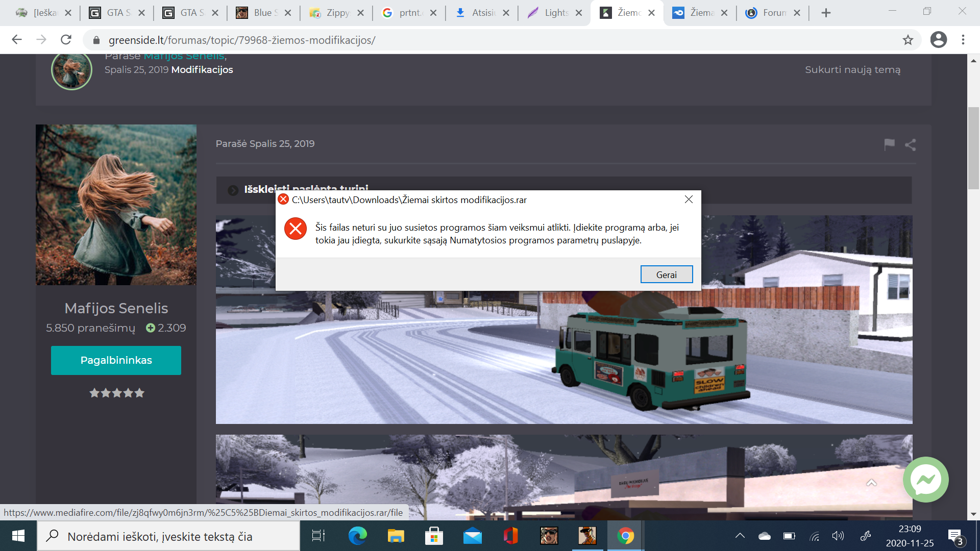This screenshot has width=980, height=551.
Task: Close the Ieška tab
Action: [x=68, y=13]
